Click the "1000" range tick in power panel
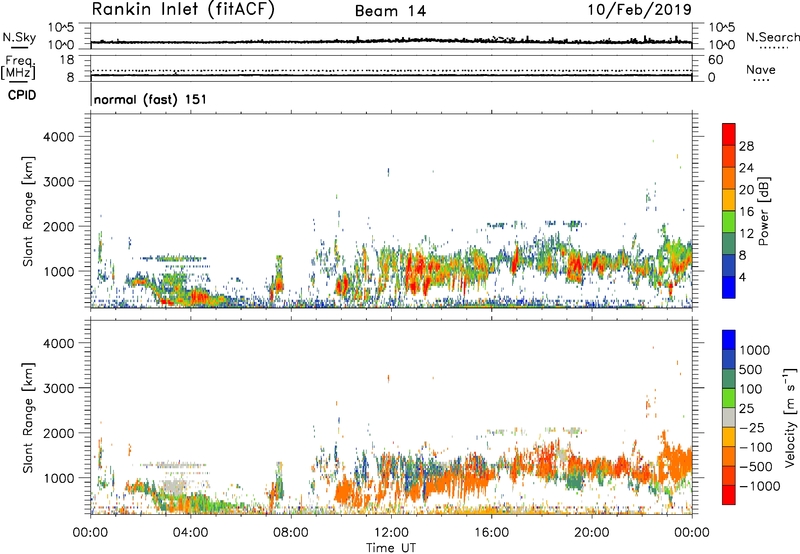Screen dimensions: 800x554 coord(58,272)
